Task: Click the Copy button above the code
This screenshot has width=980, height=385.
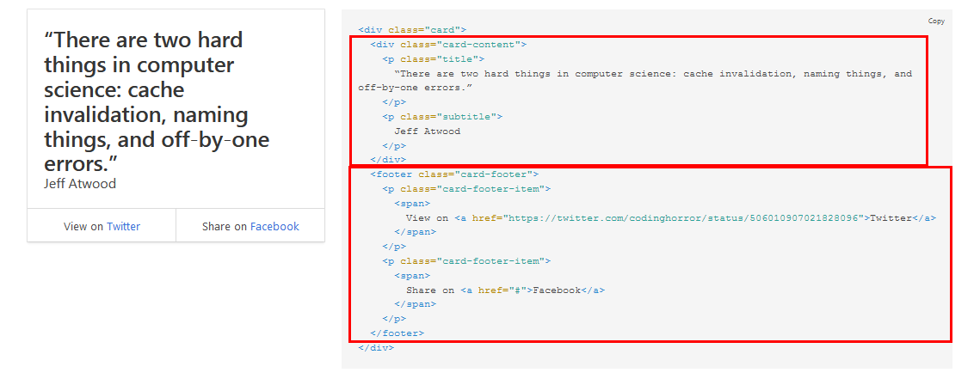Action: [936, 21]
